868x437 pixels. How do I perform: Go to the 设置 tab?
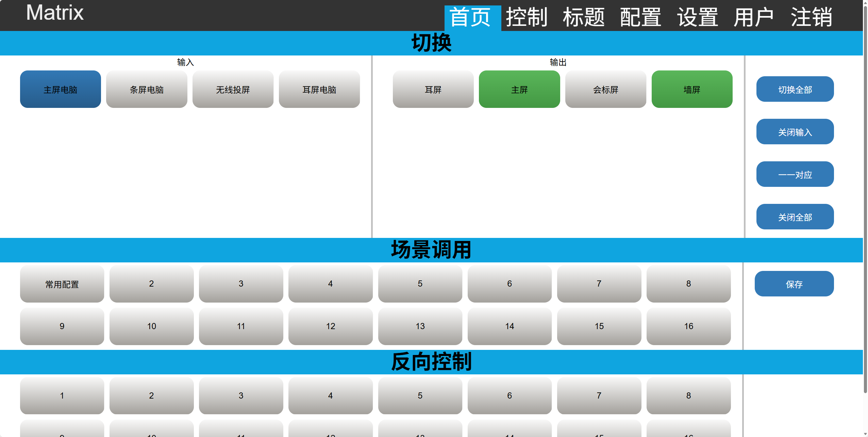pyautogui.click(x=697, y=17)
